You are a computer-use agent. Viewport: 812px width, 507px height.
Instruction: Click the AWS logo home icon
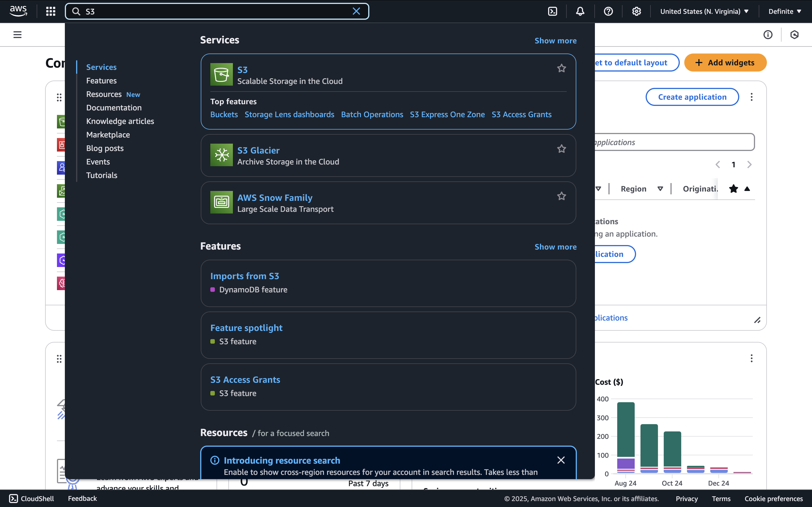coord(18,11)
